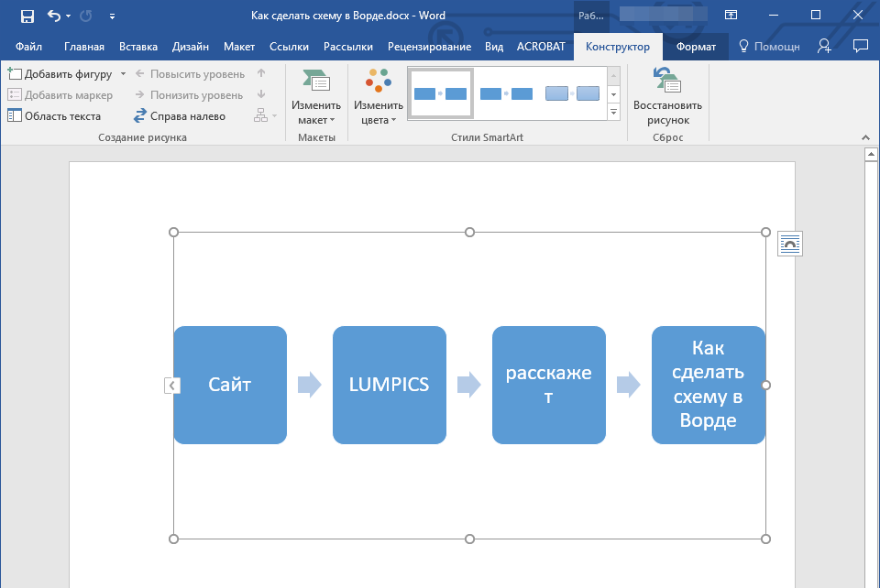Click Добавить фигуру button
Image resolution: width=880 pixels, height=588 pixels.
pos(60,74)
